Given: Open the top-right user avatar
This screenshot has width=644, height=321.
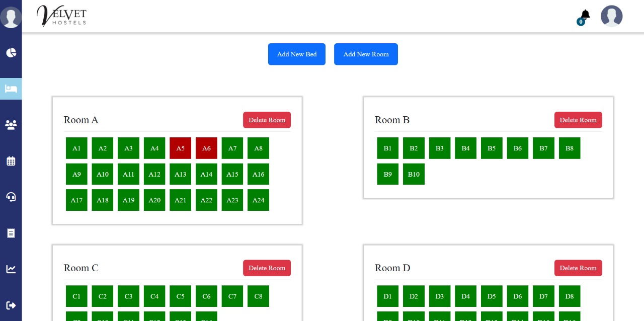Looking at the screenshot, I should (x=611, y=16).
